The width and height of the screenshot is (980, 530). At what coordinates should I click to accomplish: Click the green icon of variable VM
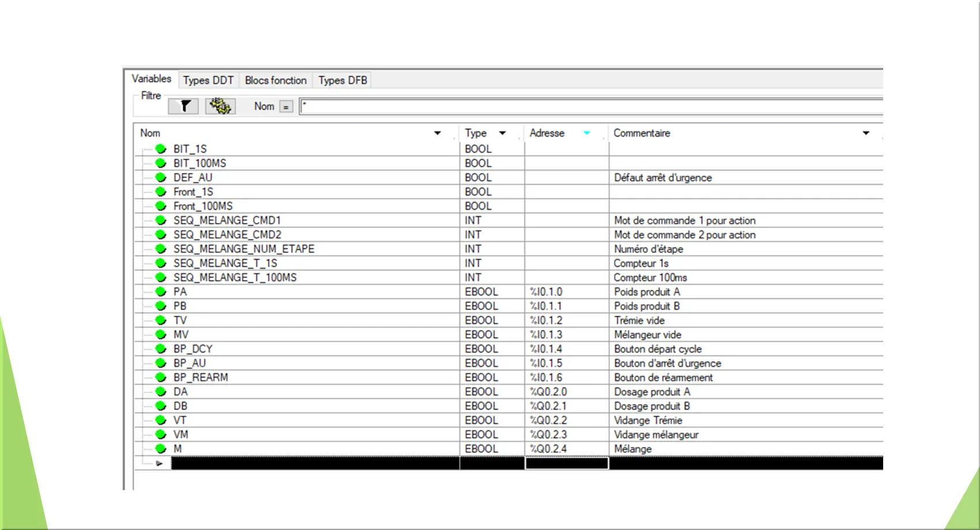point(161,434)
